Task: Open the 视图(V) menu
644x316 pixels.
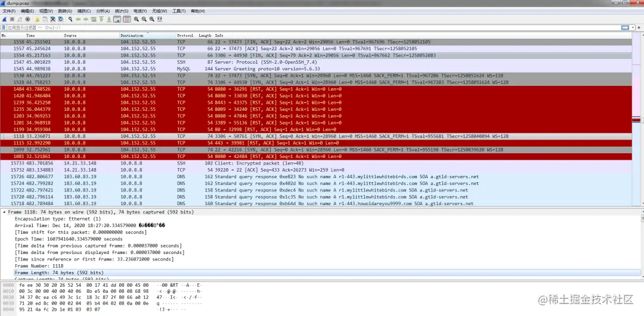Action: (x=46, y=11)
